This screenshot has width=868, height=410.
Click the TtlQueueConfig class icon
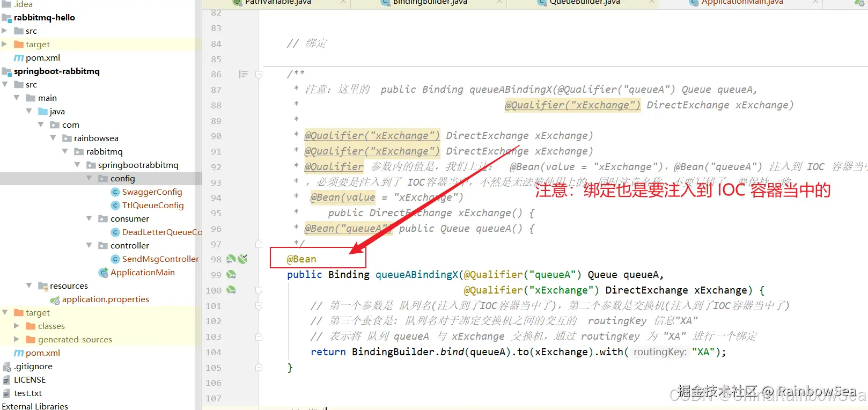(x=115, y=206)
